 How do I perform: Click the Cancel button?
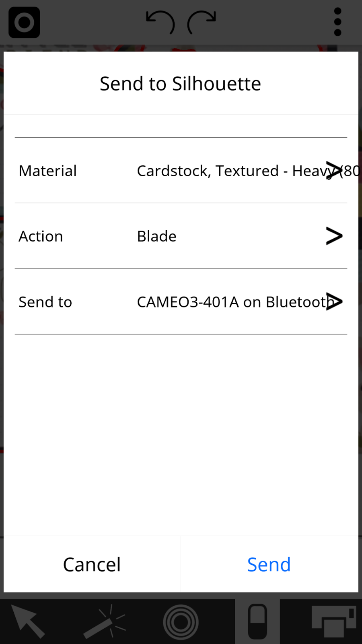coord(92,564)
